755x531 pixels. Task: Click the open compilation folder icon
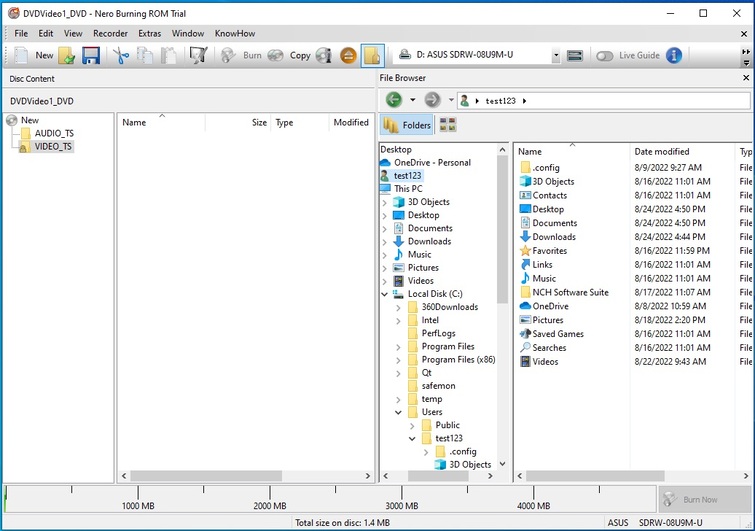point(67,55)
